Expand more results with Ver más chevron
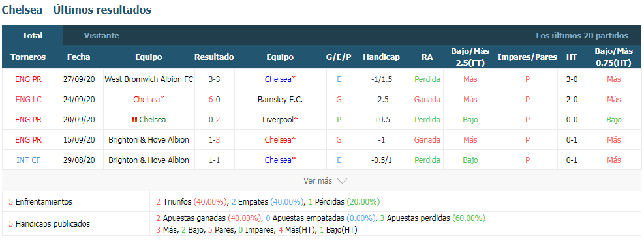Screen dimensions: 644x241 [x=326, y=181]
